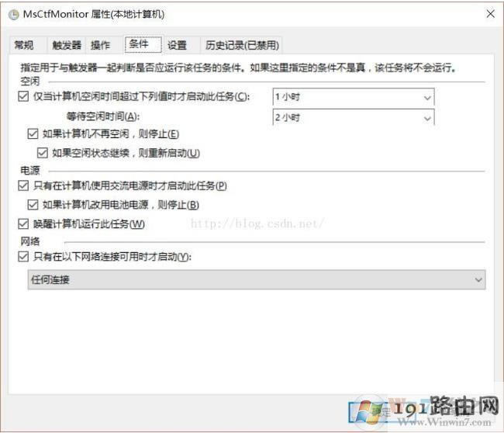Screen dimensions: 504x433
Task: Toggle 仅当计算机空闲时间超过 checkbox
Action: pyautogui.click(x=21, y=97)
